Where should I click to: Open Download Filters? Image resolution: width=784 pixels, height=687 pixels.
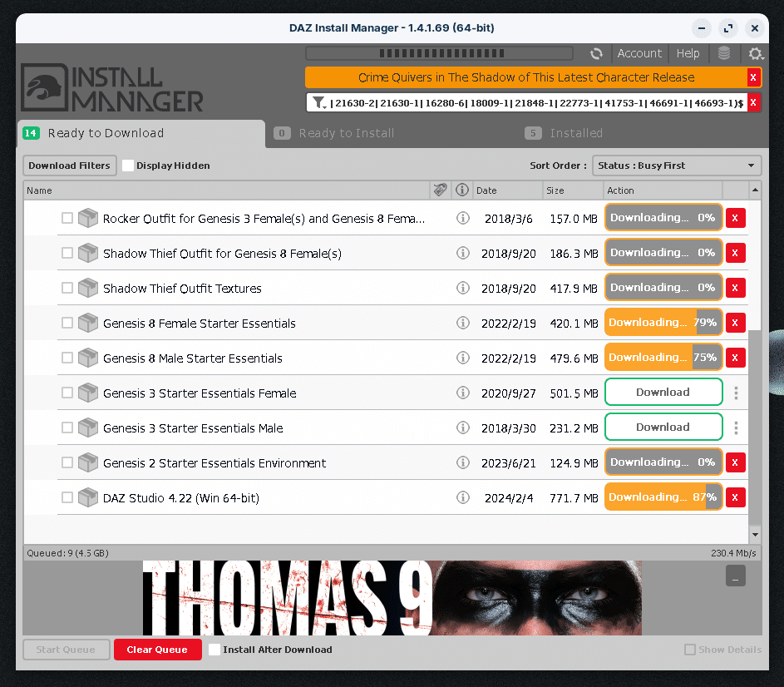(70, 166)
